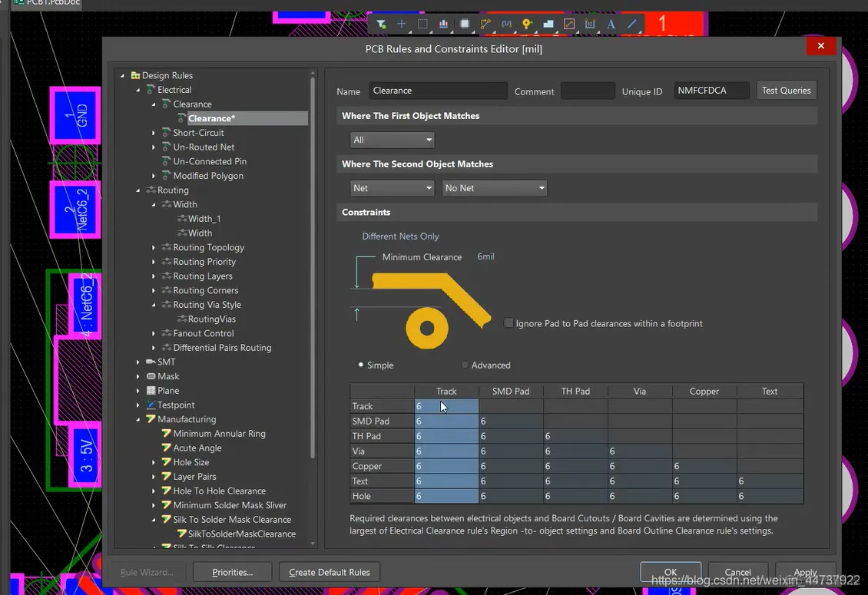Click the Via column header
868x595 pixels.
(640, 392)
